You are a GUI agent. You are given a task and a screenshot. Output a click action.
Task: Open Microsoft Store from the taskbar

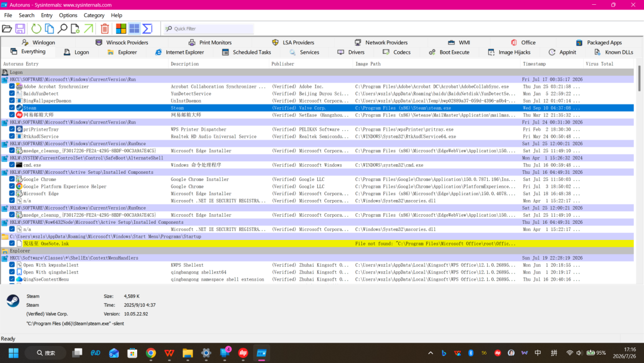[x=132, y=353]
